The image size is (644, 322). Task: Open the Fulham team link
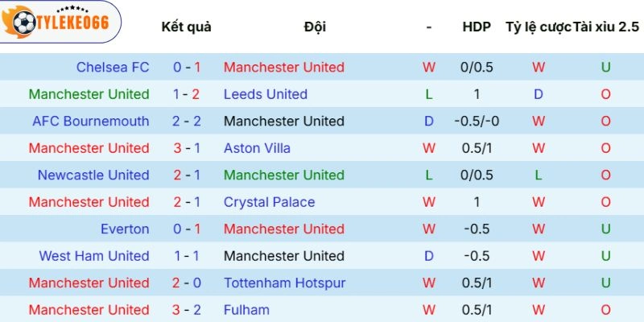(246, 310)
